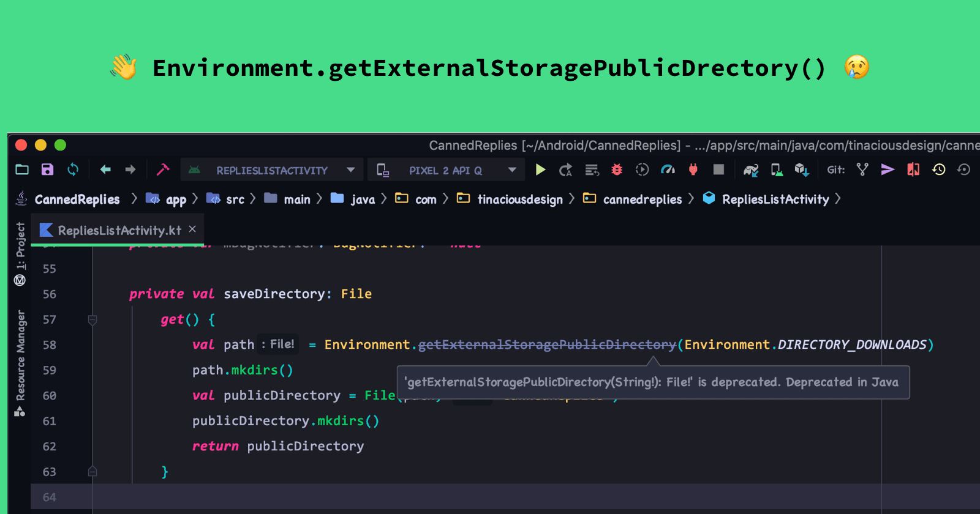Click the red Debug bug icon
The image size is (980, 514).
pos(617,169)
